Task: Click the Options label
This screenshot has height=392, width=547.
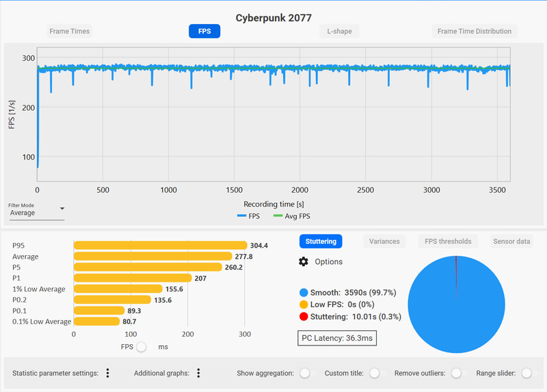Action: point(329,261)
